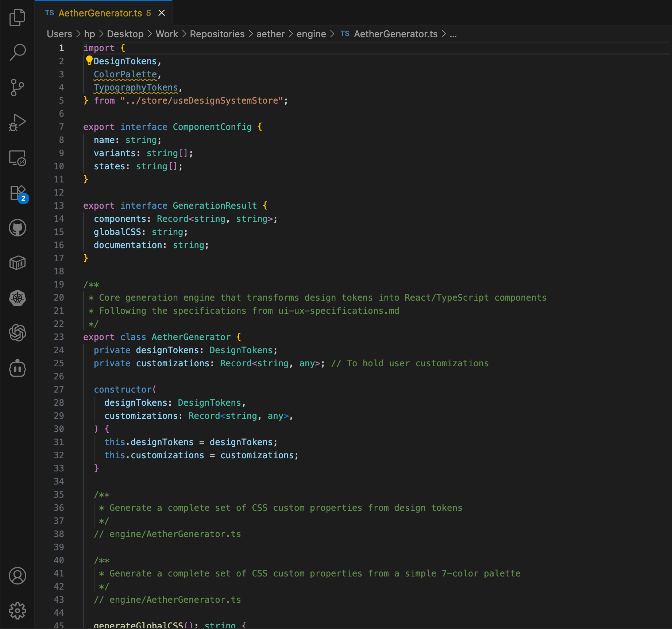672x629 pixels.
Task: Click the breadcrumb ellipsis for symbols
Action: point(453,34)
